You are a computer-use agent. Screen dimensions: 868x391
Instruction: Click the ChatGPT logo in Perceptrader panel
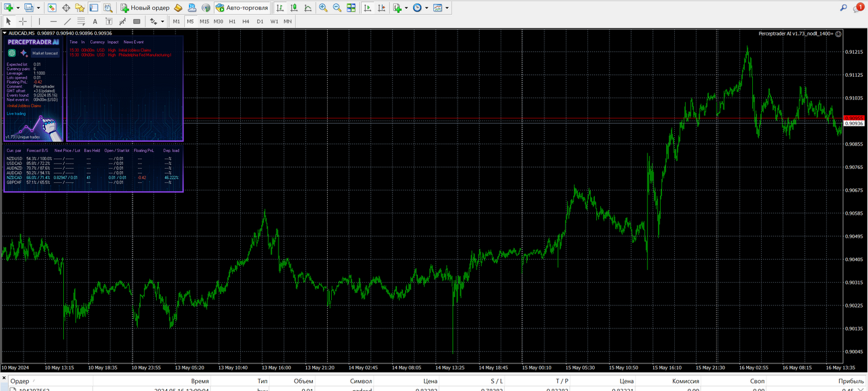tap(12, 53)
